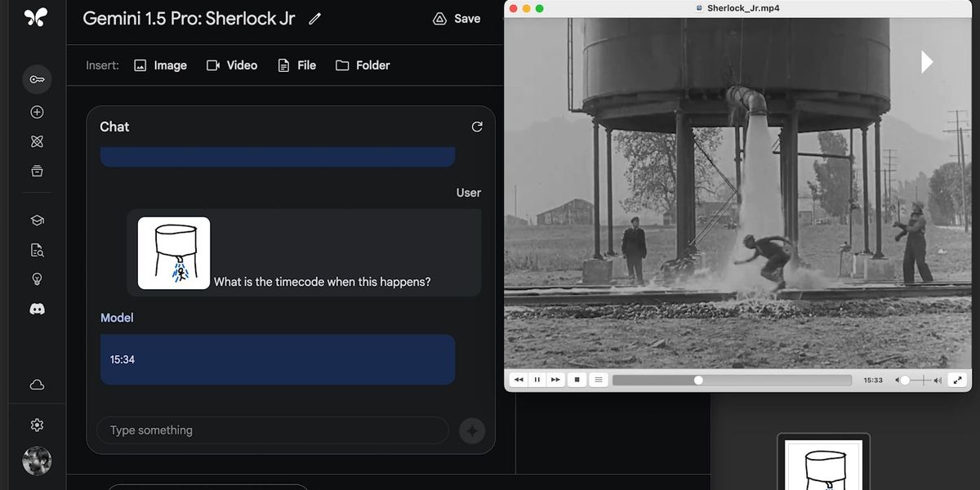Edit prompt title with pencil icon
The image size is (980, 490).
pos(314,19)
